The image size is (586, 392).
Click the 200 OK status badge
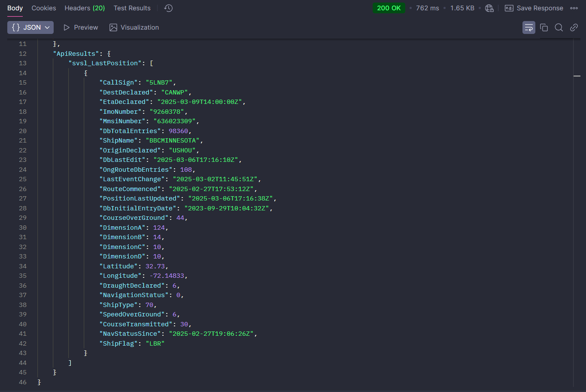pyautogui.click(x=389, y=8)
